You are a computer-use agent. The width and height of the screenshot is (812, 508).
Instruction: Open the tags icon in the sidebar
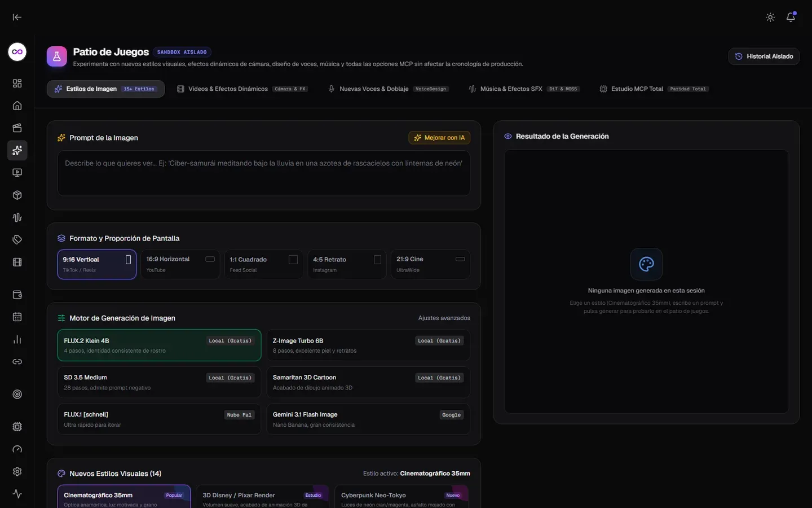(17, 240)
